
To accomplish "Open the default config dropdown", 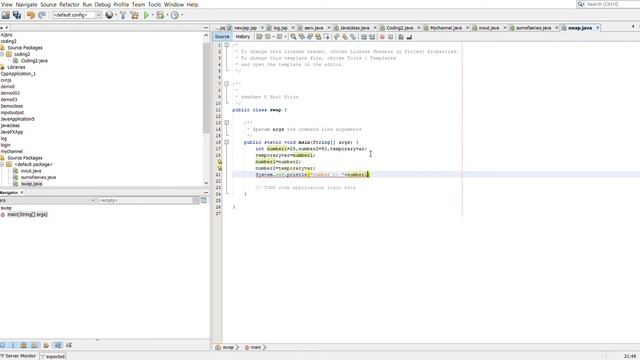I will (77, 15).
